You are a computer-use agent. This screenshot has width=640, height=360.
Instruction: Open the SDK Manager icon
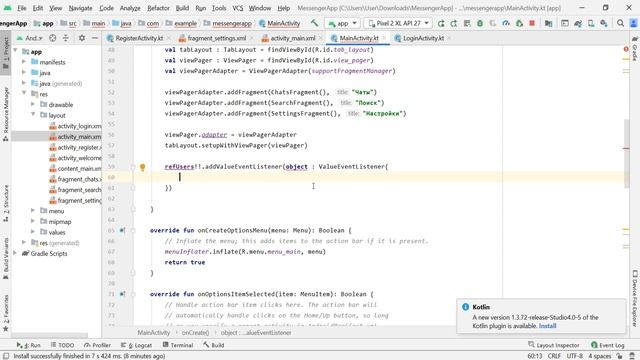click(x=604, y=23)
